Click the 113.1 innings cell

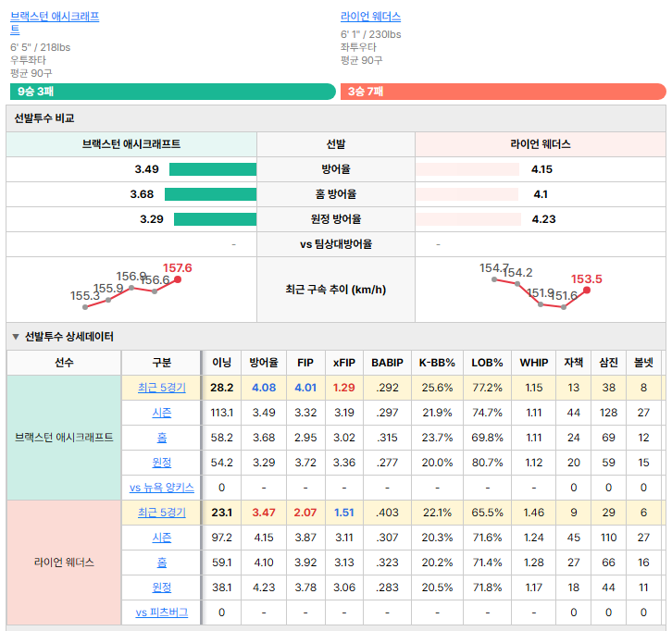[x=221, y=413]
